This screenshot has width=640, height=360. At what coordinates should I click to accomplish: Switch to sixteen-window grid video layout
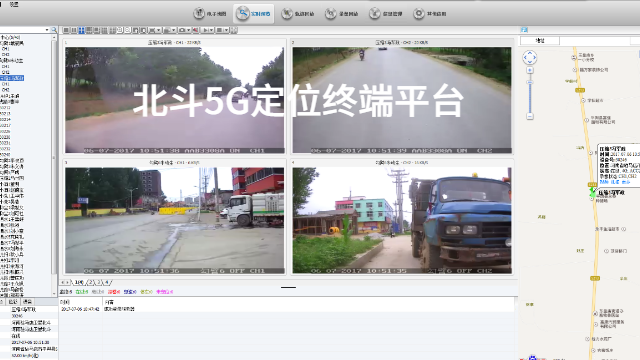[x=111, y=30]
